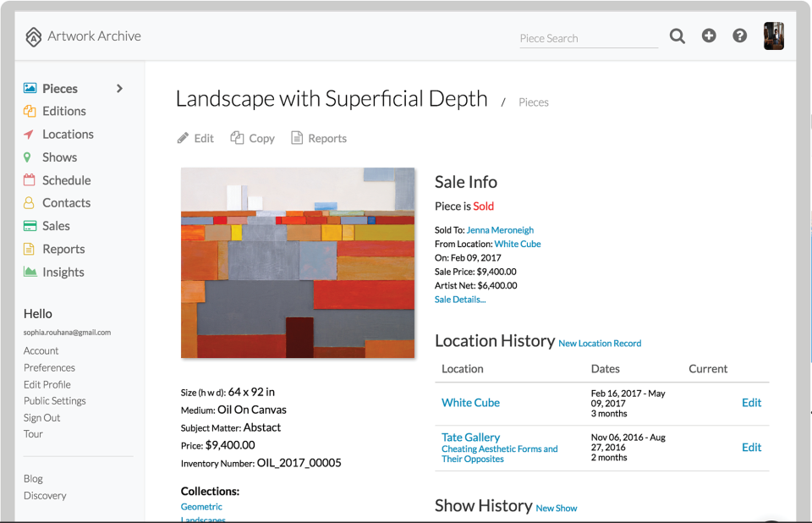Open the Piece Search magnifier icon

(677, 36)
